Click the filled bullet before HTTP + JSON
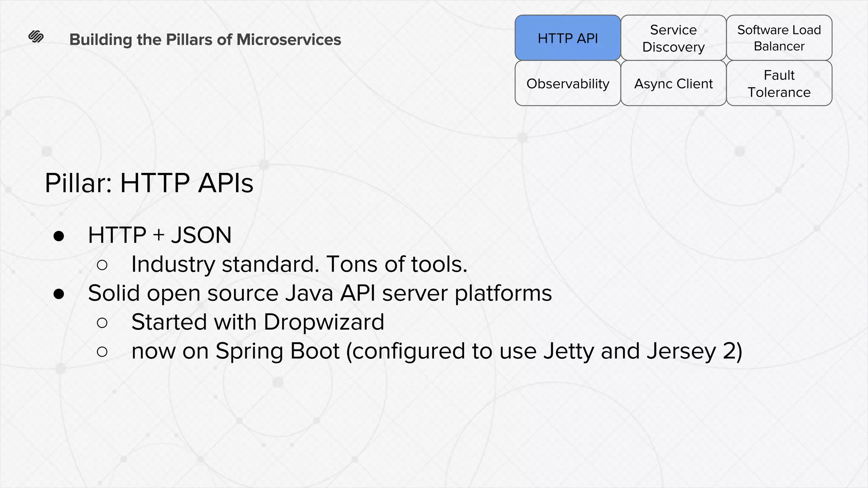The image size is (868, 488). (59, 236)
